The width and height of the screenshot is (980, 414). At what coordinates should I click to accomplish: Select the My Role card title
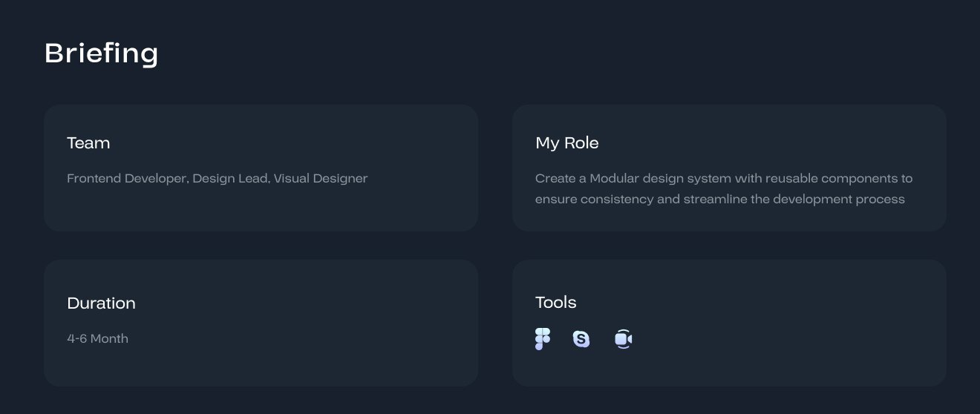click(566, 143)
